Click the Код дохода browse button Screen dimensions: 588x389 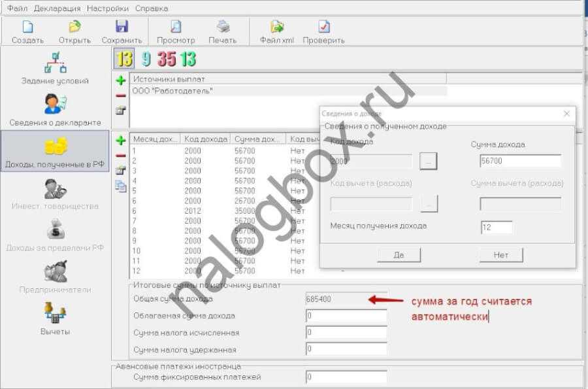[428, 161]
